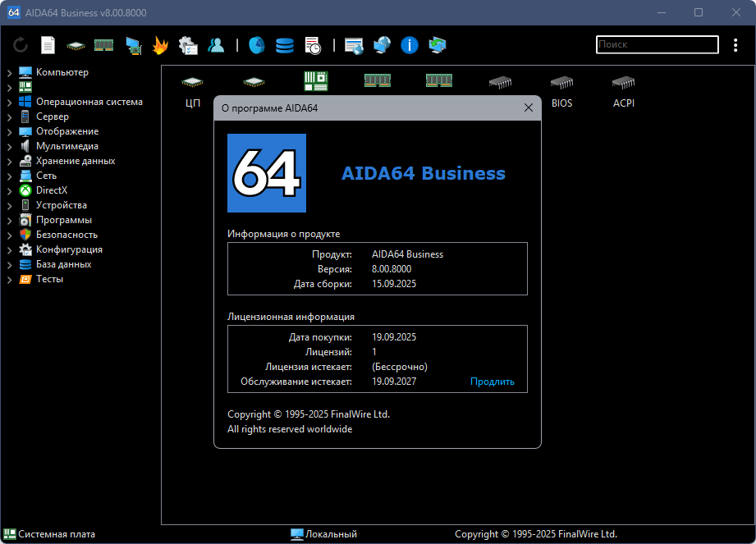Select Программы in the sidebar tree
The image size is (756, 544).
pyautogui.click(x=64, y=220)
